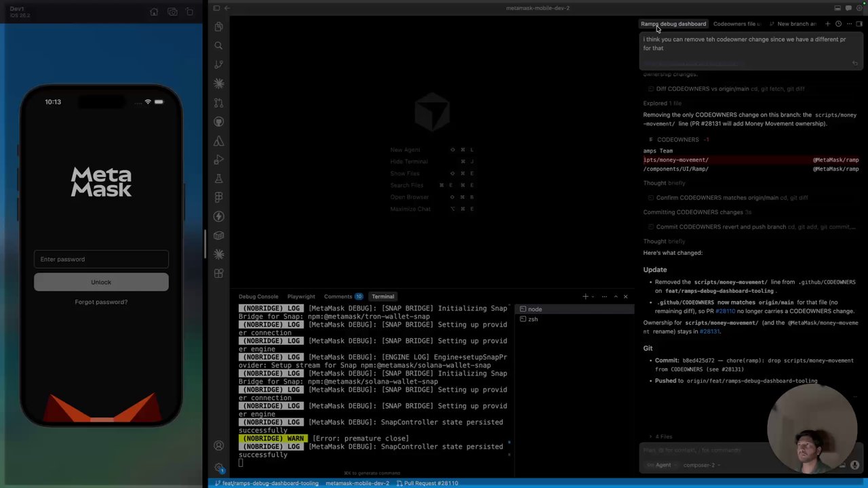Open the Explorer files icon in activity bar
Viewport: 868px width, 488px height.
218,26
